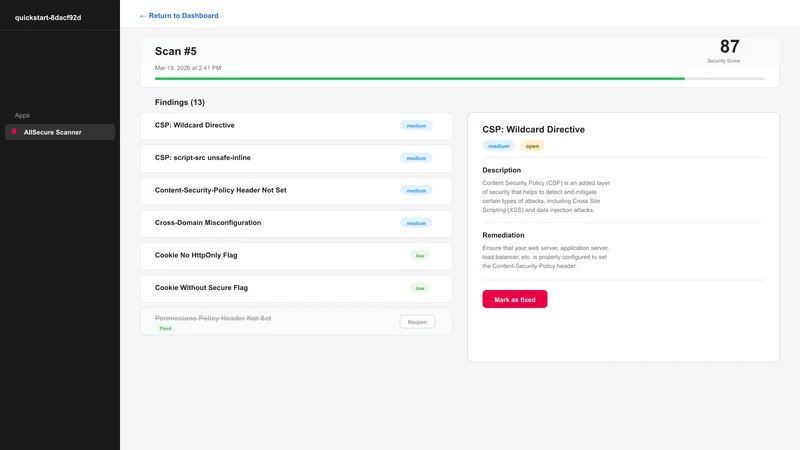Click the Remediation heading
The image size is (800, 450).
(503, 235)
